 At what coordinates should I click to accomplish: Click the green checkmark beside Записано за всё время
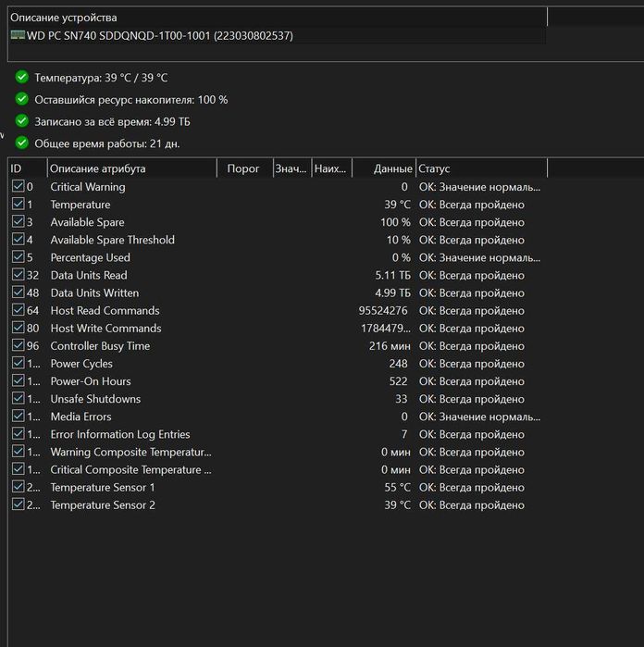tap(22, 121)
